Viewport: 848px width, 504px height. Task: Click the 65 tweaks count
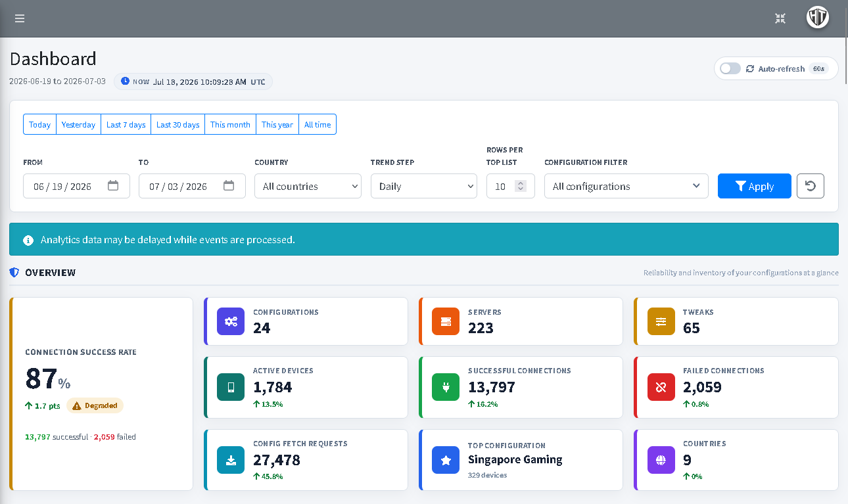click(x=692, y=328)
